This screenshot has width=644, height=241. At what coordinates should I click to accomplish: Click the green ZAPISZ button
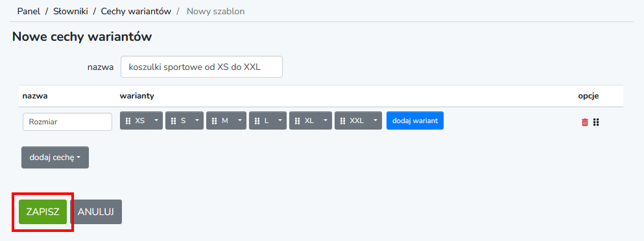tap(43, 212)
